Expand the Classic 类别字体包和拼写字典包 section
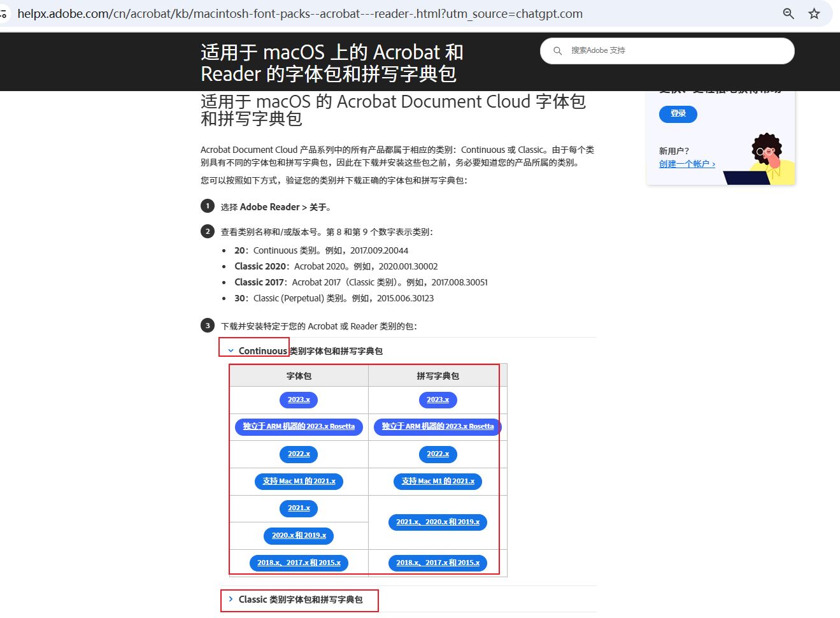This screenshot has height=618, width=840. [295, 600]
